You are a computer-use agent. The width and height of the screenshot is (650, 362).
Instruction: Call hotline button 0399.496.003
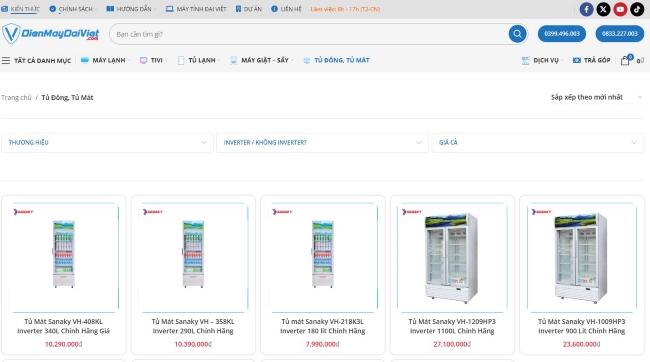562,34
